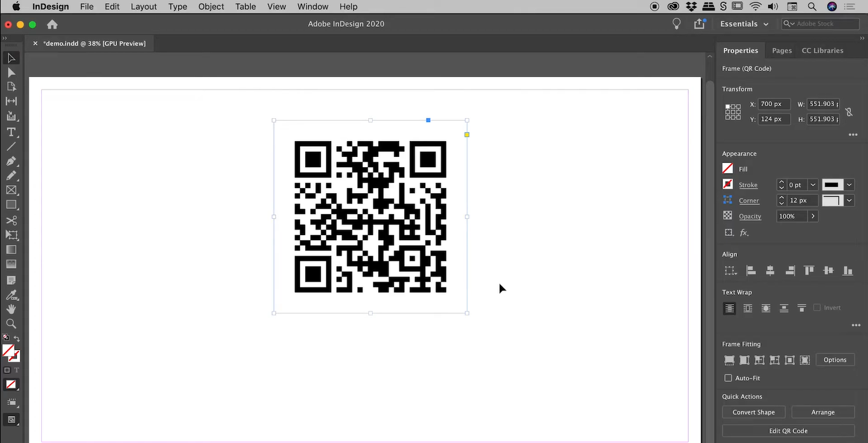Expand the Opacity settings arrow

pos(813,216)
